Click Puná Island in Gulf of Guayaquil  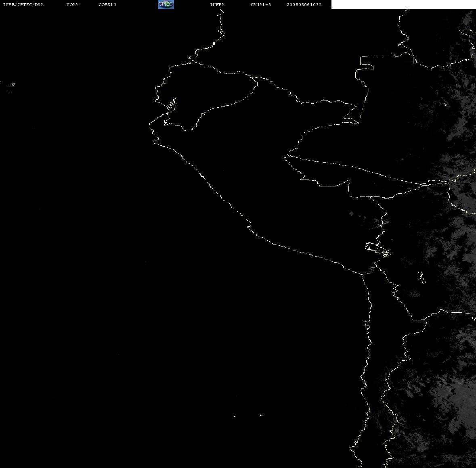[x=172, y=104]
